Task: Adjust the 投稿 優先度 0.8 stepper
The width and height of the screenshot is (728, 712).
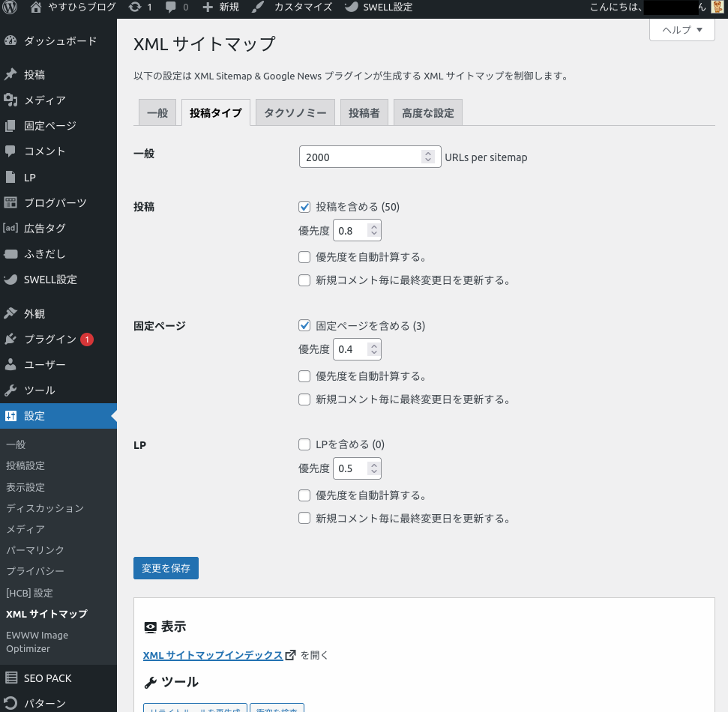Action: click(x=374, y=231)
